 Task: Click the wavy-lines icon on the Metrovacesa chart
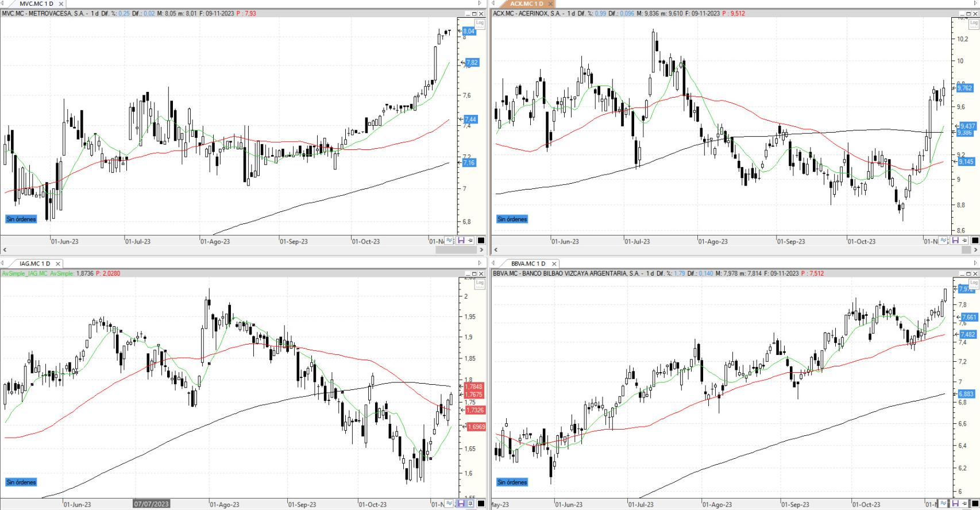coord(449,241)
